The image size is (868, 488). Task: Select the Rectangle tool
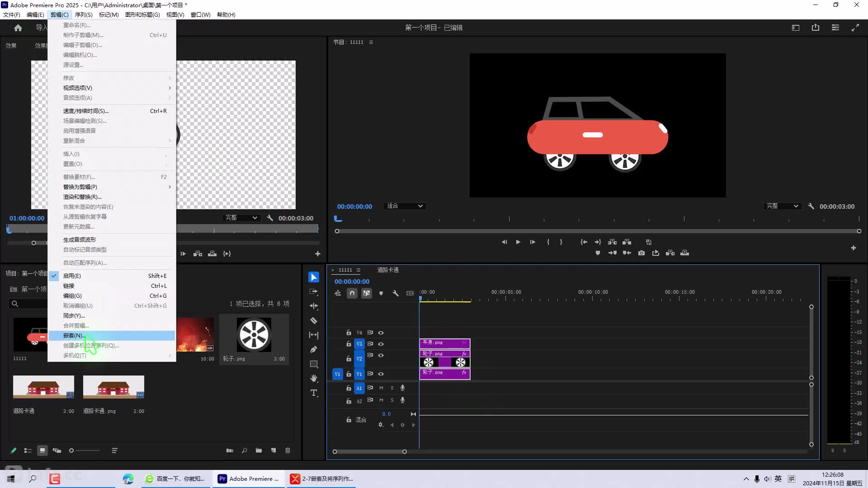314,364
